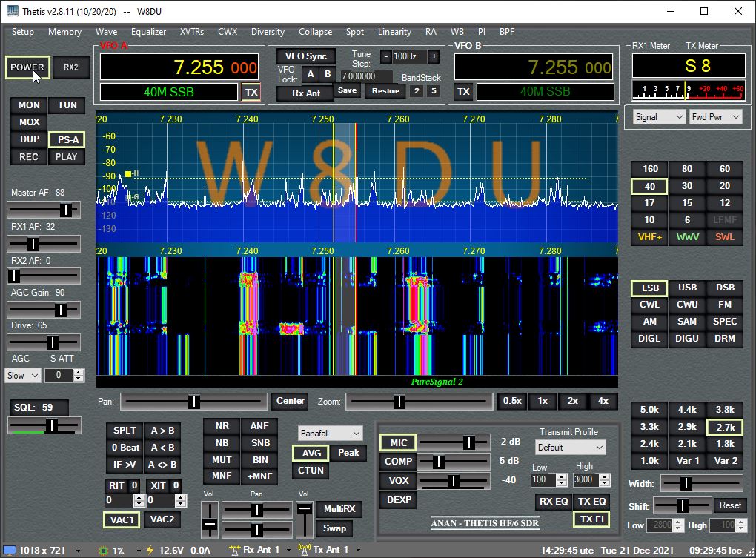This screenshot has height=558, width=756.
Task: Expand the Transmit Profile Default dropdown
Action: tap(570, 448)
